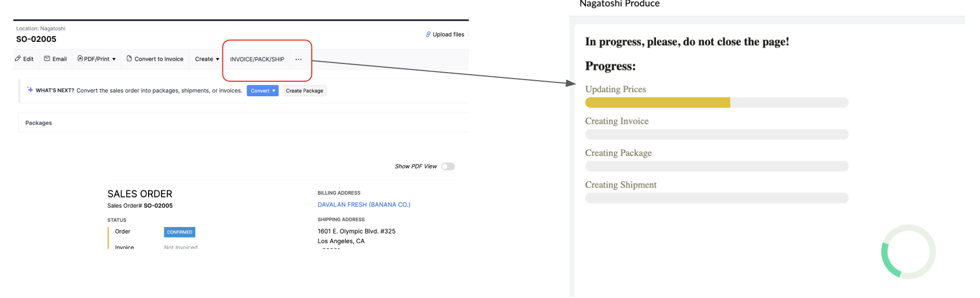Click the What's Next sparkle icon

(30, 90)
